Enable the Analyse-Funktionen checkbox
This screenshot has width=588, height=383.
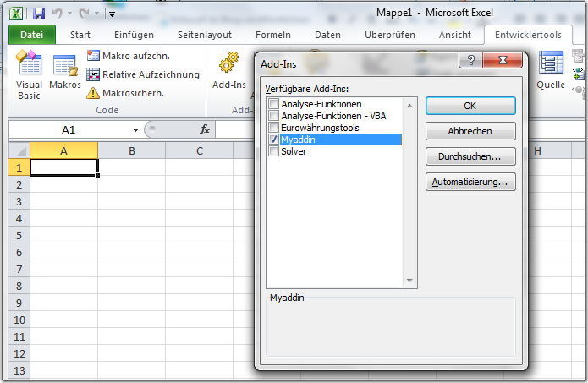[x=274, y=104]
